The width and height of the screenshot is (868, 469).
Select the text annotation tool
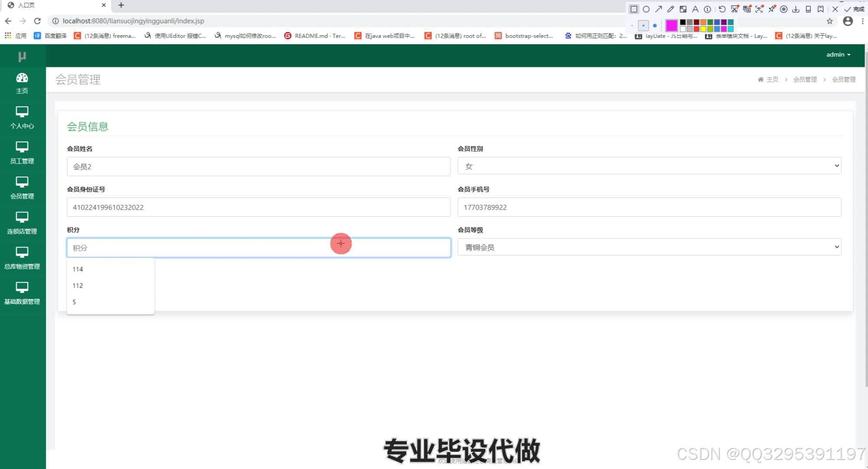(x=695, y=9)
